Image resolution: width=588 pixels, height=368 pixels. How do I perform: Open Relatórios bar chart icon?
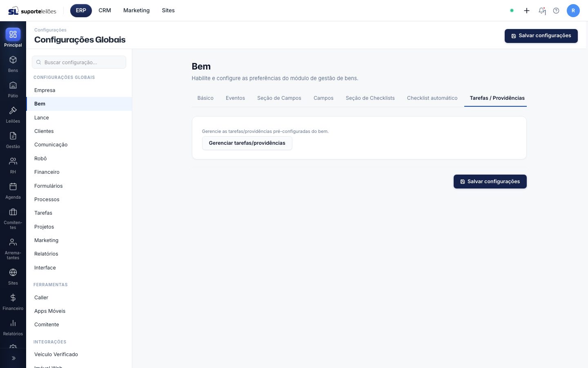(x=13, y=323)
